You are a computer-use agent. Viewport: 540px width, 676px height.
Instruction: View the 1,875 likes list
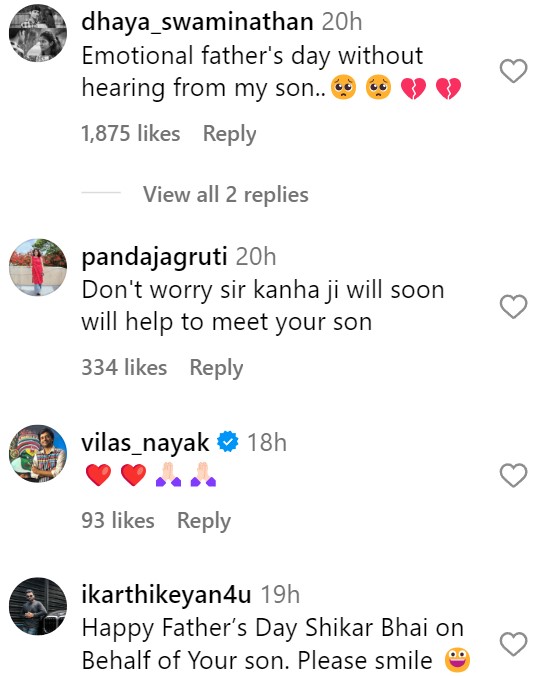click(x=131, y=133)
